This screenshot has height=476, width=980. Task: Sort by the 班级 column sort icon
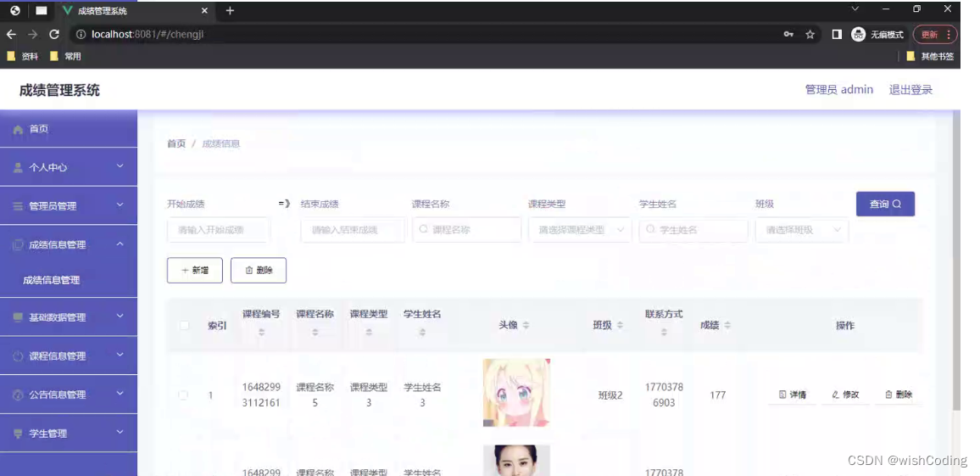click(620, 325)
